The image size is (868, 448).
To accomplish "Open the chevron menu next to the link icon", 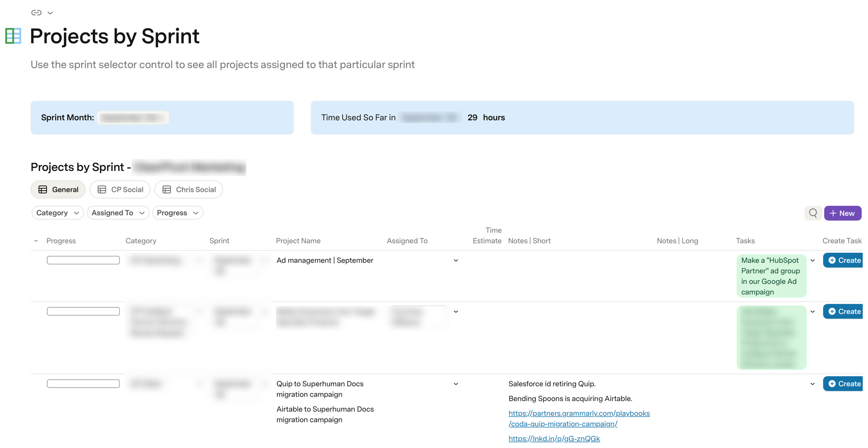I will [50, 13].
